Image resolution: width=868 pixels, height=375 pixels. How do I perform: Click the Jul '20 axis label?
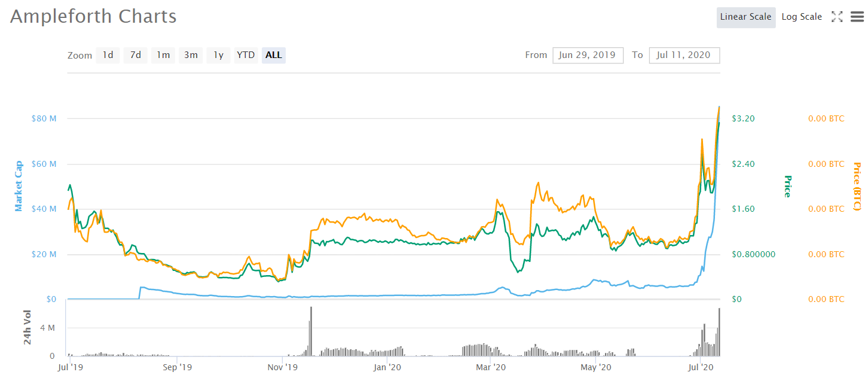click(x=701, y=367)
